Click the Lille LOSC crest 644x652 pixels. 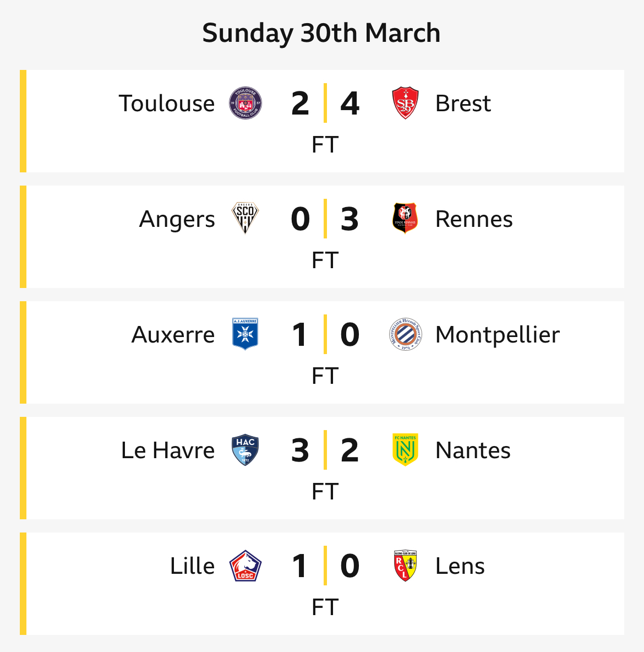click(x=245, y=566)
